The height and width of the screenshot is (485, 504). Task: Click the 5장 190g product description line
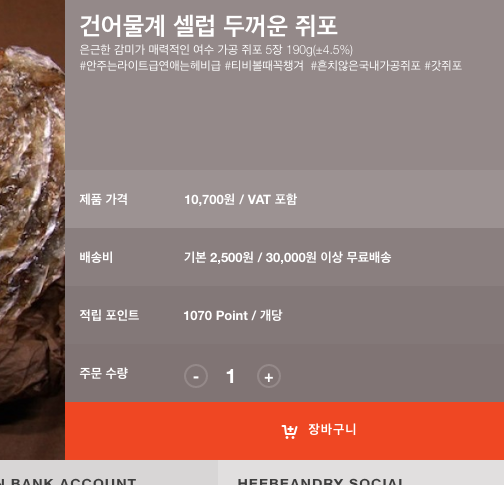point(216,50)
